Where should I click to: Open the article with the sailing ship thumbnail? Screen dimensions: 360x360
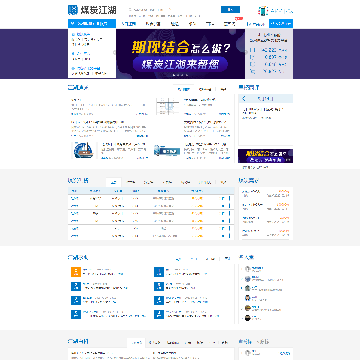point(83,150)
